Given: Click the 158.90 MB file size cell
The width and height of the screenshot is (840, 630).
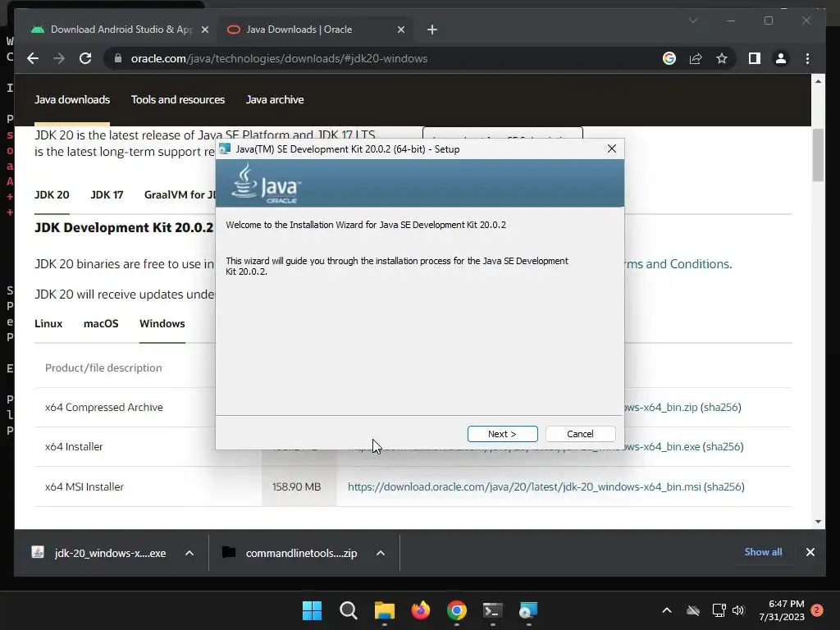Looking at the screenshot, I should 296,487.
